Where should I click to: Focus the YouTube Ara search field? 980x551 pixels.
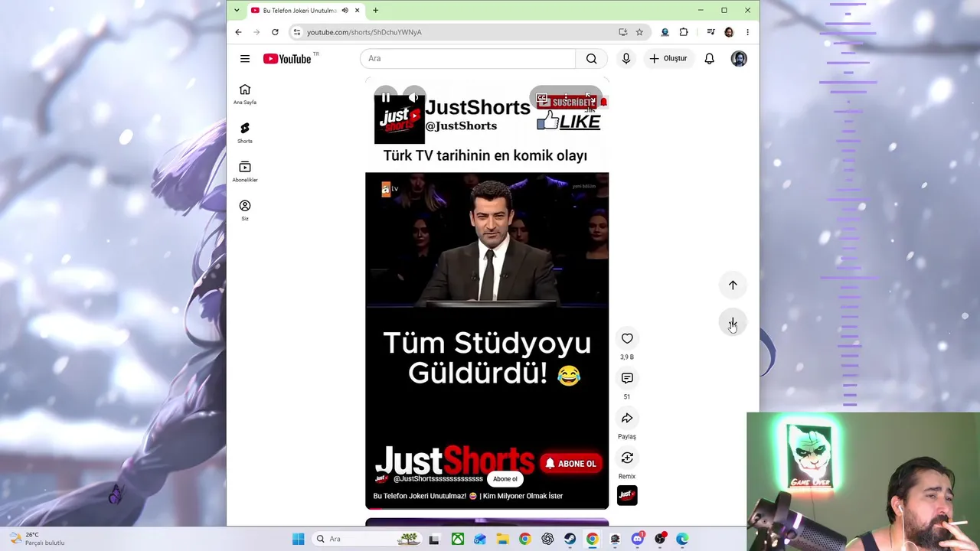coord(468,59)
